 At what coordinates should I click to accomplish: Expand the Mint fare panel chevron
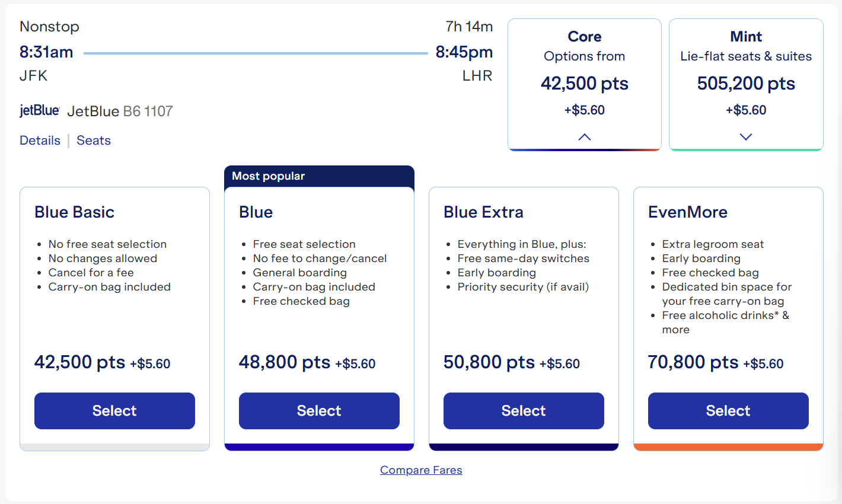(x=745, y=136)
